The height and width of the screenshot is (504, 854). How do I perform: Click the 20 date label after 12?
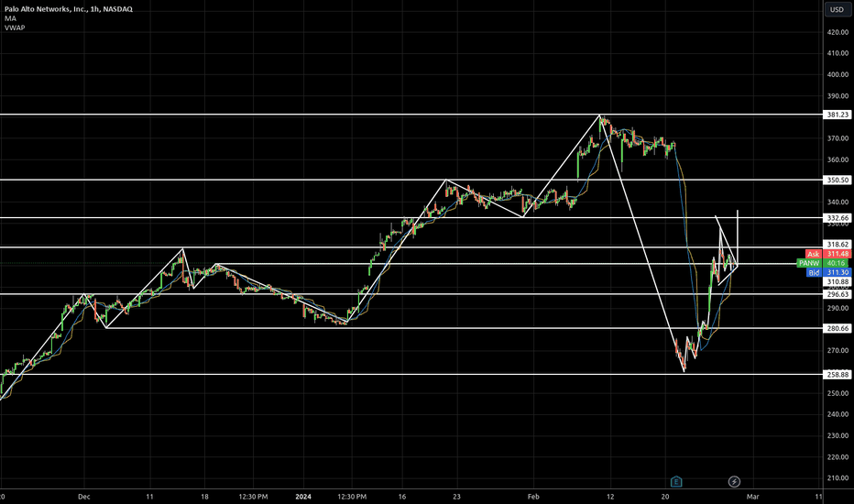665,497
